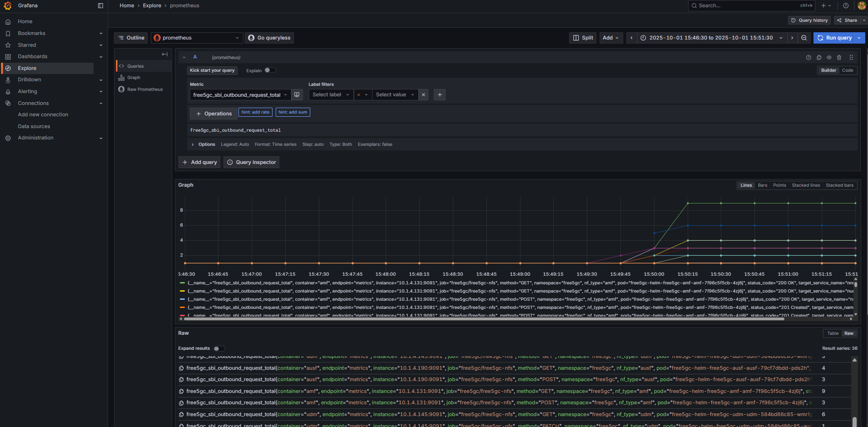Select Stacked bars graph style

(839, 185)
